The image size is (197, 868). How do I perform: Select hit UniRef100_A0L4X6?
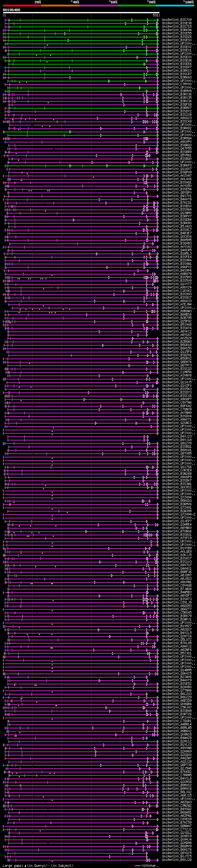click(x=177, y=179)
